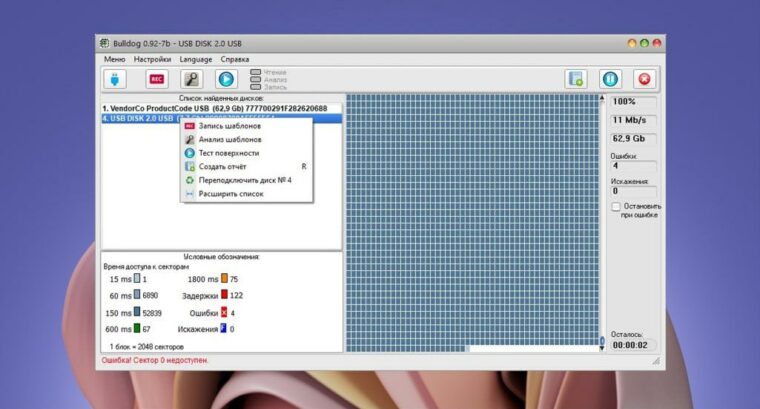This screenshot has height=409, width=760.
Task: Choose Запись шаблонов from the context menu
Action: click(x=229, y=127)
